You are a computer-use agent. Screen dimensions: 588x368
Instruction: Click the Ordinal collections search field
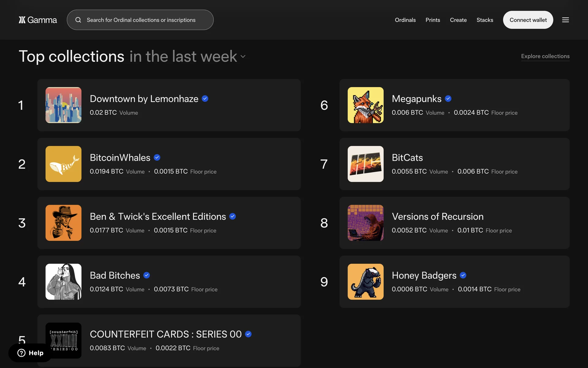(141, 20)
